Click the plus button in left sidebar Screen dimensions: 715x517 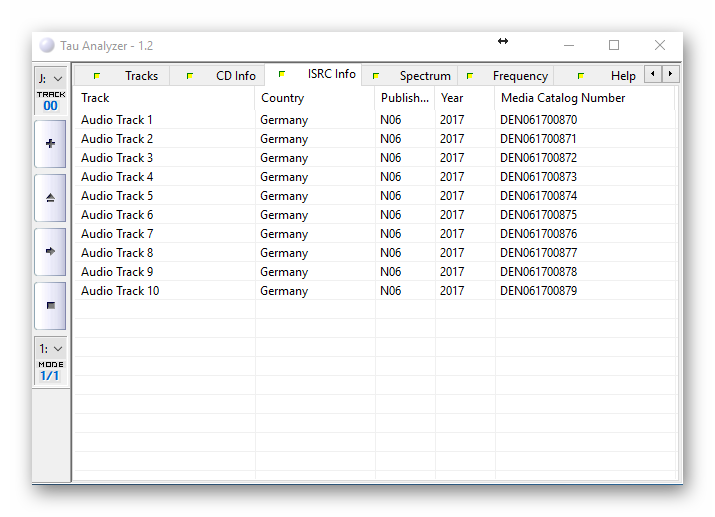pyautogui.click(x=50, y=144)
